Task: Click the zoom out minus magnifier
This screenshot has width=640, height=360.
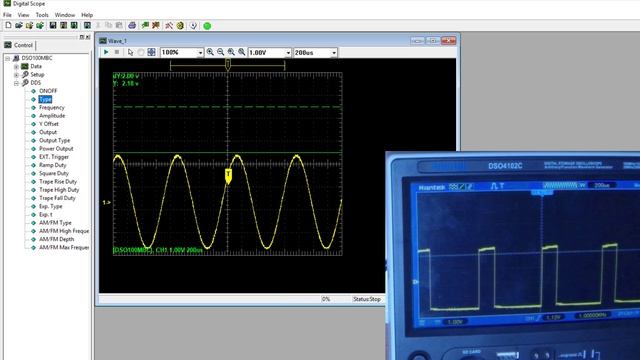Action: [x=221, y=52]
